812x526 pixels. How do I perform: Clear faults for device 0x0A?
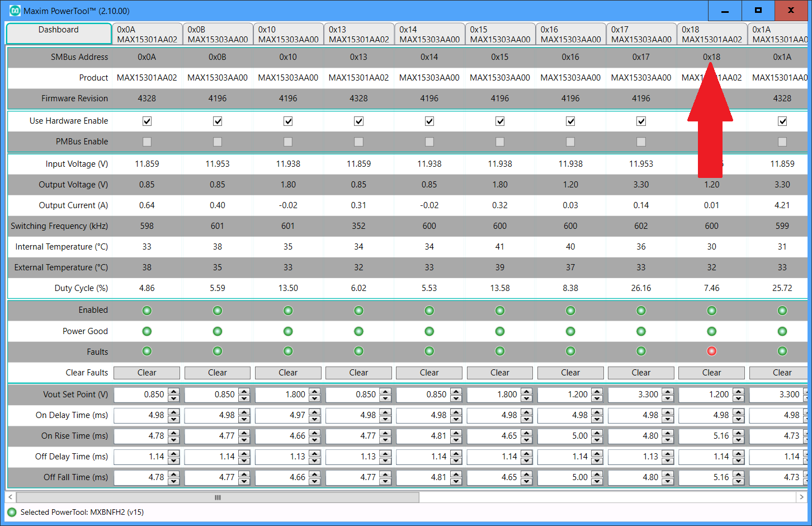coord(147,373)
